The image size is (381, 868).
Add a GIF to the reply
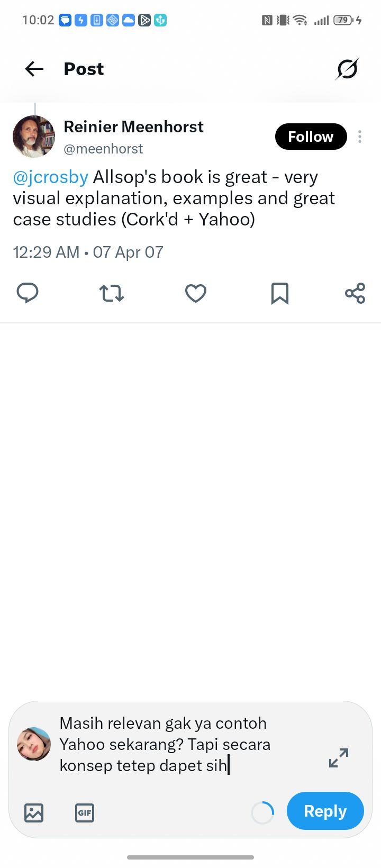tap(85, 812)
